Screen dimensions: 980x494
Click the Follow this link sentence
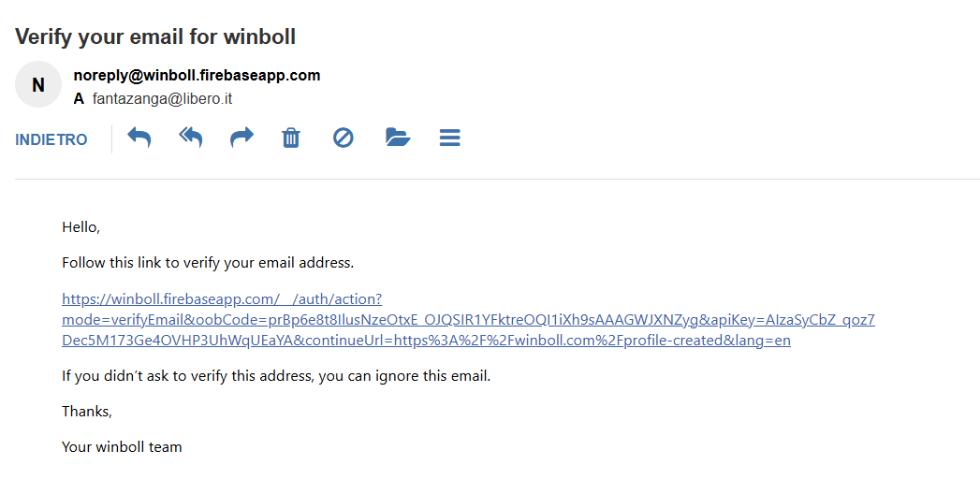pos(208,263)
